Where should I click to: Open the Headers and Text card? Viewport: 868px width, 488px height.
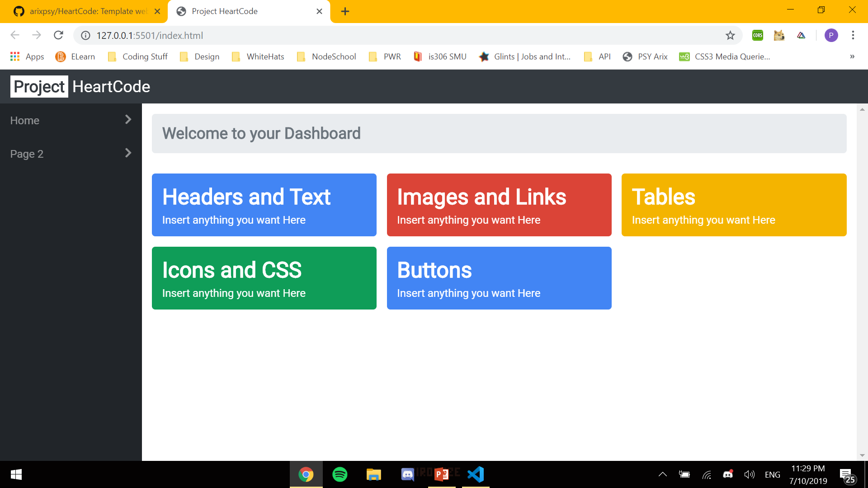(x=264, y=205)
